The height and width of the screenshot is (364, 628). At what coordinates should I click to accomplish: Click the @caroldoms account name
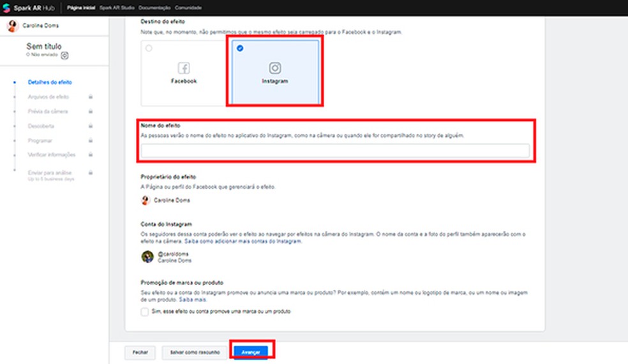click(x=173, y=254)
